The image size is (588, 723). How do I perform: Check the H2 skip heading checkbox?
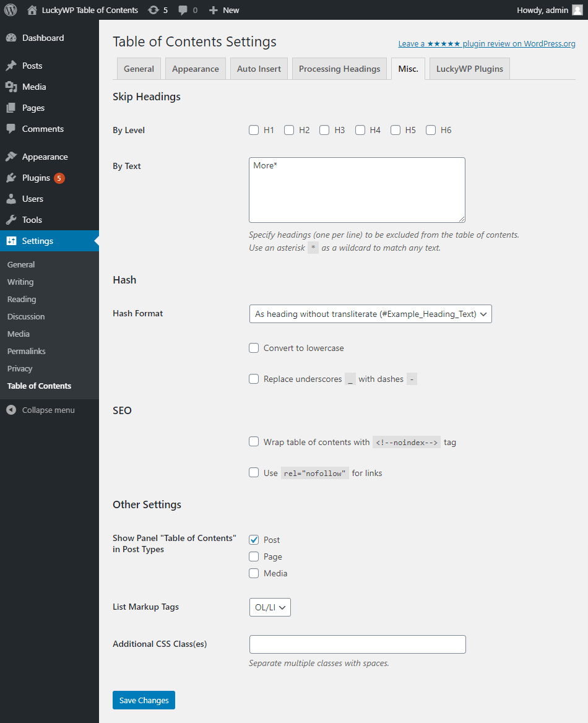[x=289, y=130]
